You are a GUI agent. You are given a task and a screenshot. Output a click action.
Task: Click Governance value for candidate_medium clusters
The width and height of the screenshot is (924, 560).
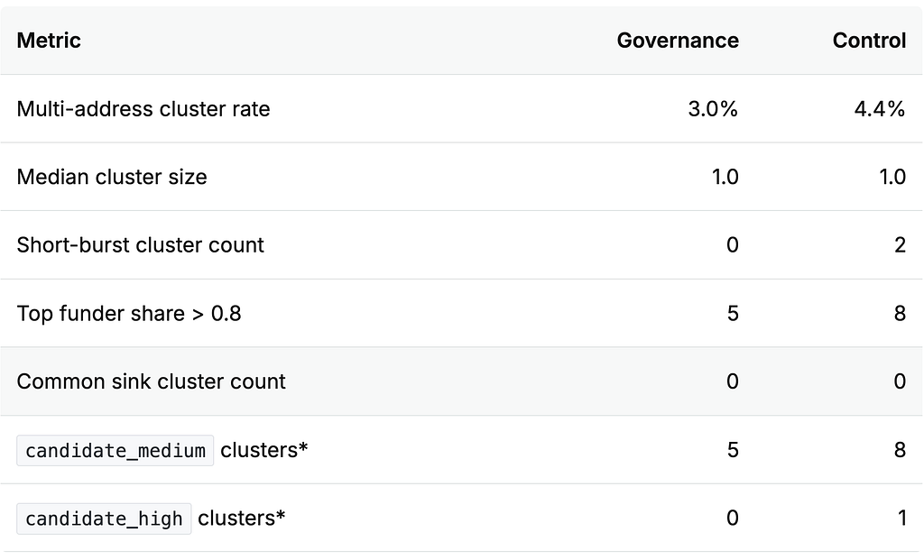coord(733,451)
